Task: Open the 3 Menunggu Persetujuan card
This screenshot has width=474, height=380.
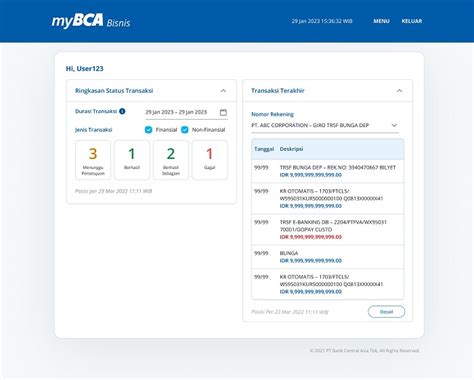Action: tap(93, 160)
